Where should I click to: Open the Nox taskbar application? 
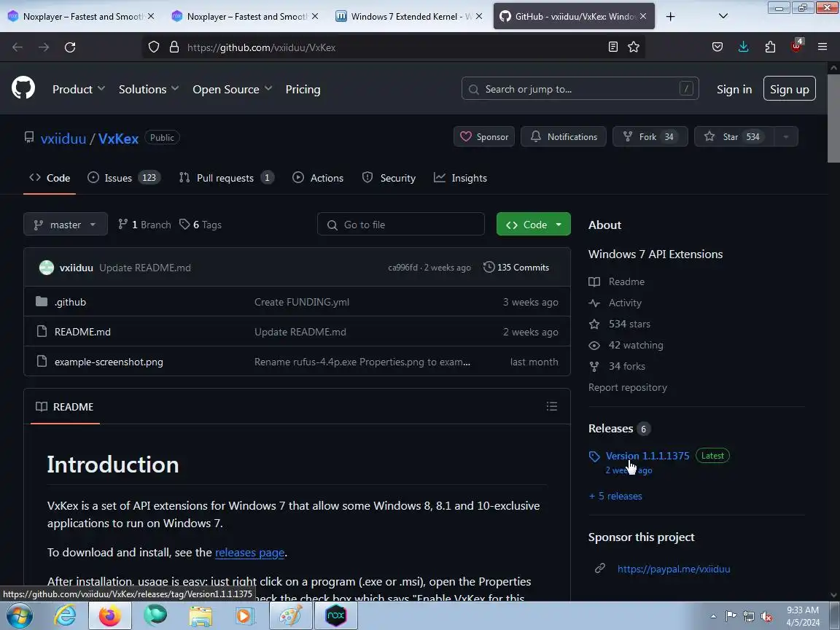[336, 616]
